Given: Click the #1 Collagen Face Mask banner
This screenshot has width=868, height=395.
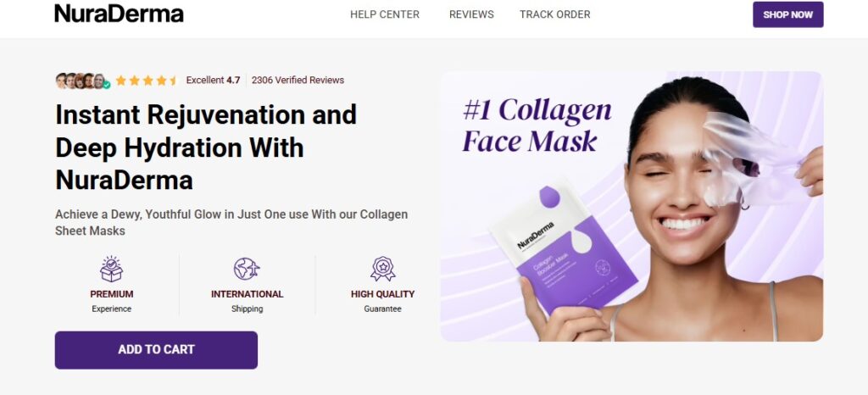Looking at the screenshot, I should (537, 125).
